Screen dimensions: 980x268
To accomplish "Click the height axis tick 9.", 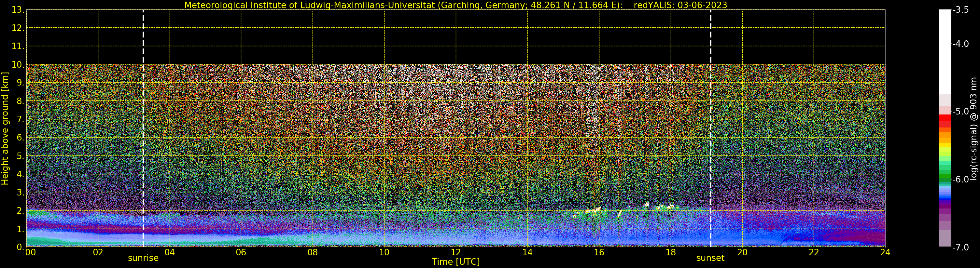I will click(x=20, y=83).
